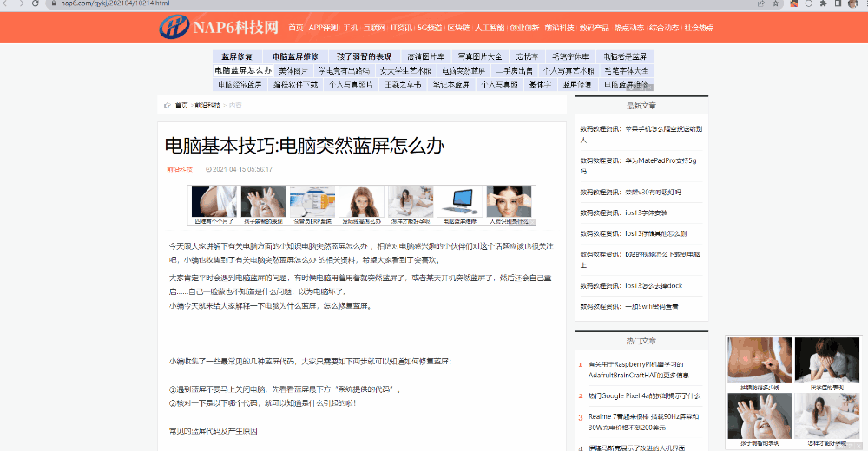This screenshot has width=868, height=451.
Task: Click the blue-screen desktop computer ad thumbnail
Action: tap(460, 201)
